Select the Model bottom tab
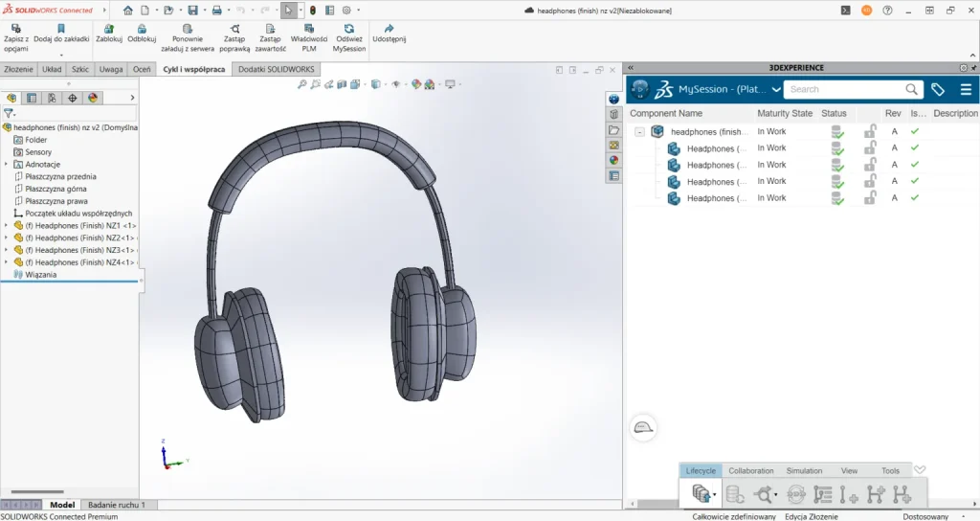The width and height of the screenshot is (980, 521). [x=62, y=505]
